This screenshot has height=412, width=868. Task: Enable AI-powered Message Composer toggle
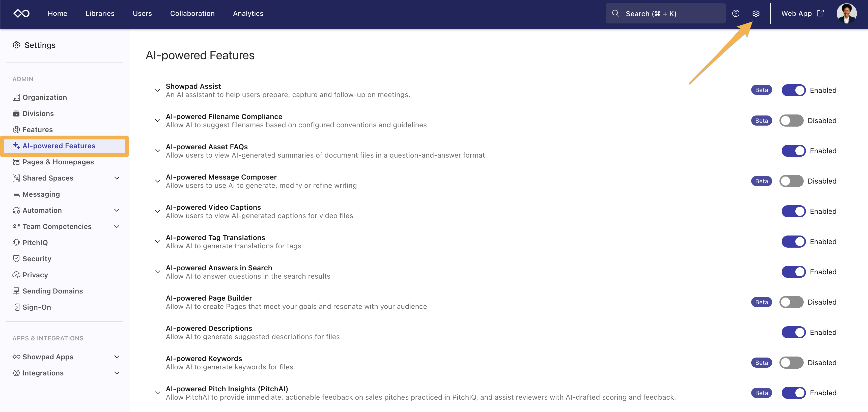coord(791,181)
